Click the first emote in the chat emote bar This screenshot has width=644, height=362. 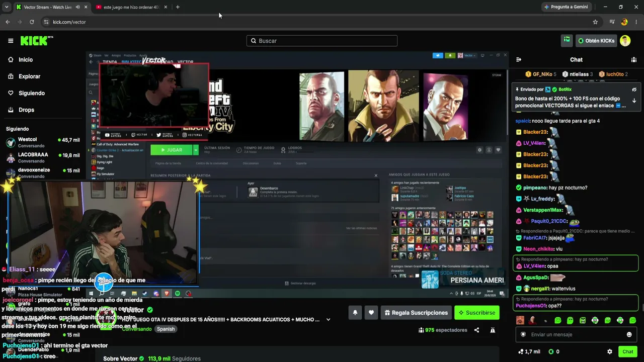point(520,320)
